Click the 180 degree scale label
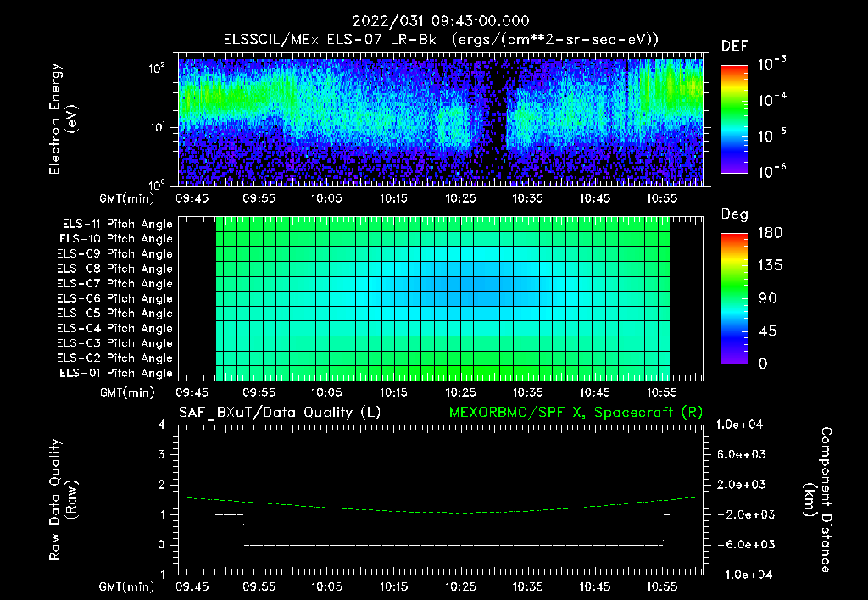This screenshot has height=600, width=868. 770,232
